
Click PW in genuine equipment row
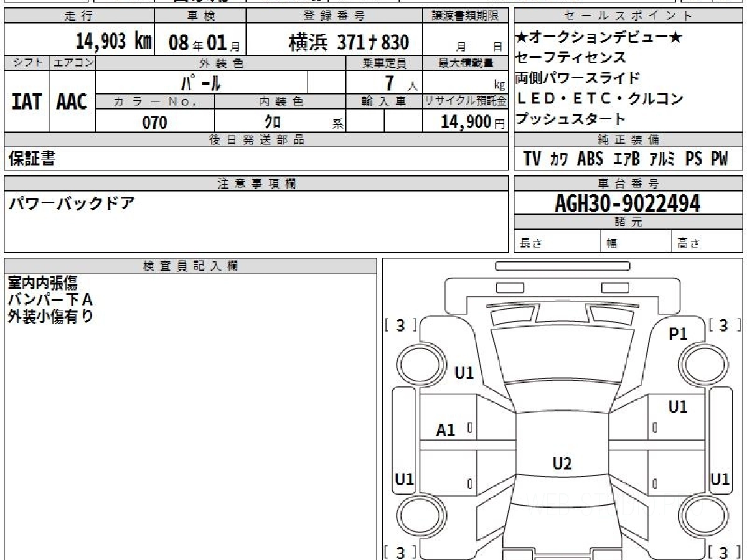pos(719,159)
